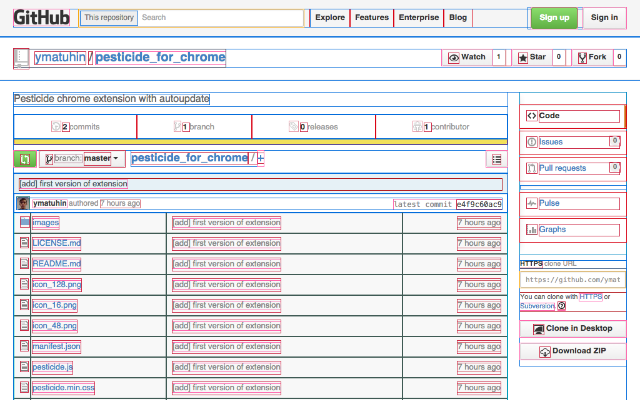Open the 1 contributor link
Screen dimensions: 640x400
click(441, 127)
